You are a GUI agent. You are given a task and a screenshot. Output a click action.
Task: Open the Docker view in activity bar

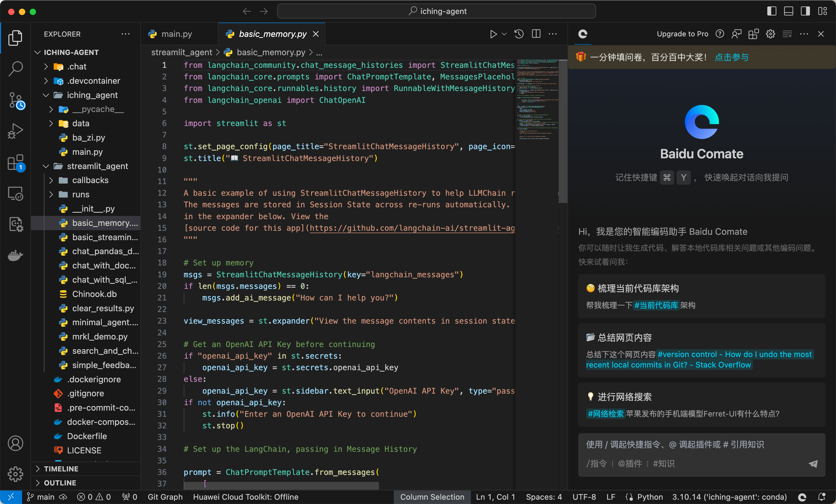point(15,255)
